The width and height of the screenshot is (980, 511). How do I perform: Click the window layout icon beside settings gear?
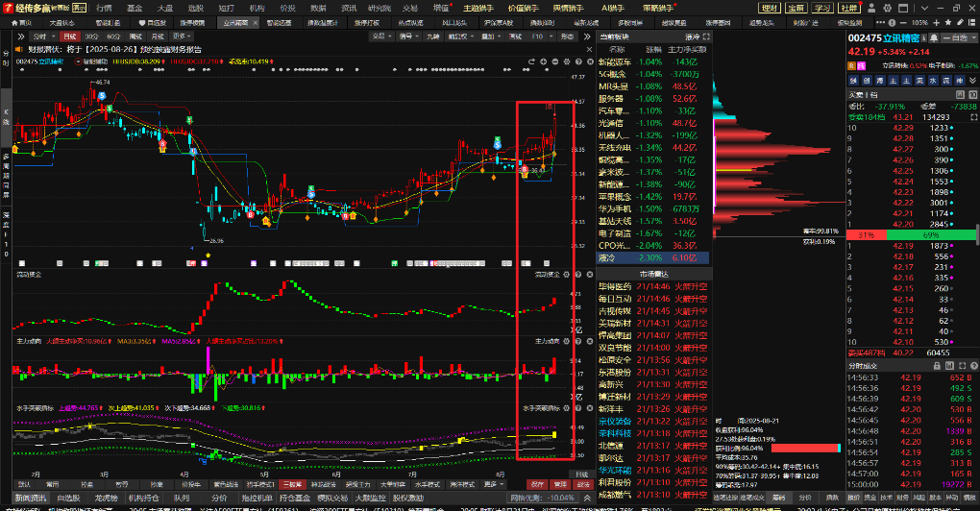click(903, 8)
